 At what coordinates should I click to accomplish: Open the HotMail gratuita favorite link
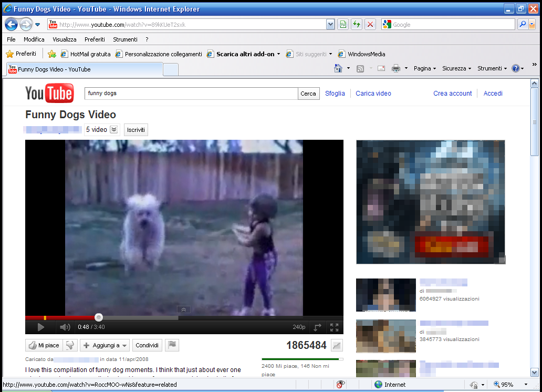click(x=86, y=54)
